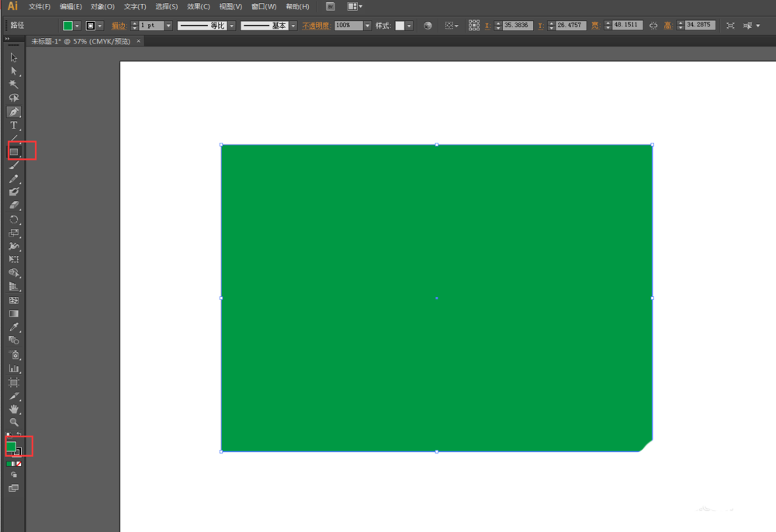Select the Direct Selection tool
776x532 pixels.
pyautogui.click(x=13, y=71)
